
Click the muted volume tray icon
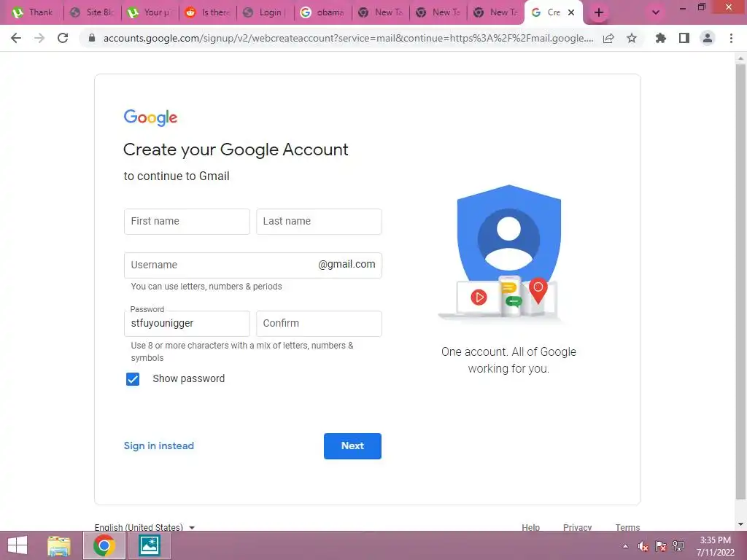point(643,546)
